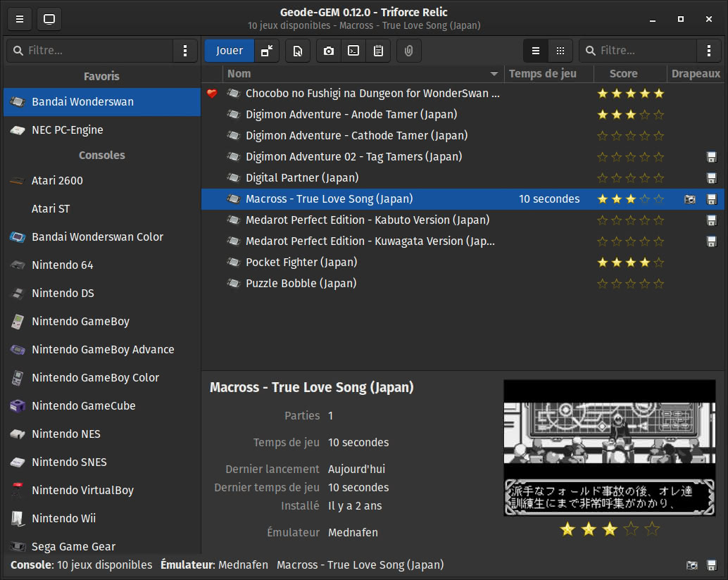Open the game file search icon
Image resolution: width=728 pixels, height=580 pixels.
click(x=298, y=51)
